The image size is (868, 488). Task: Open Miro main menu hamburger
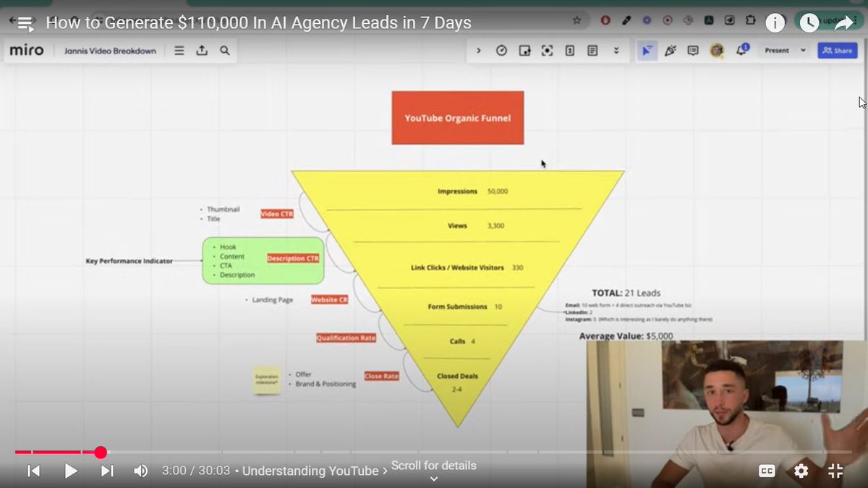(179, 51)
